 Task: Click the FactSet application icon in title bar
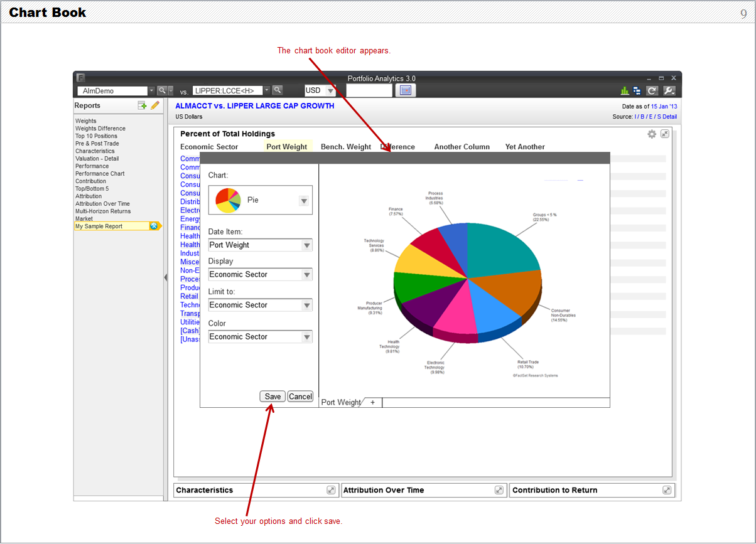pyautogui.click(x=80, y=78)
